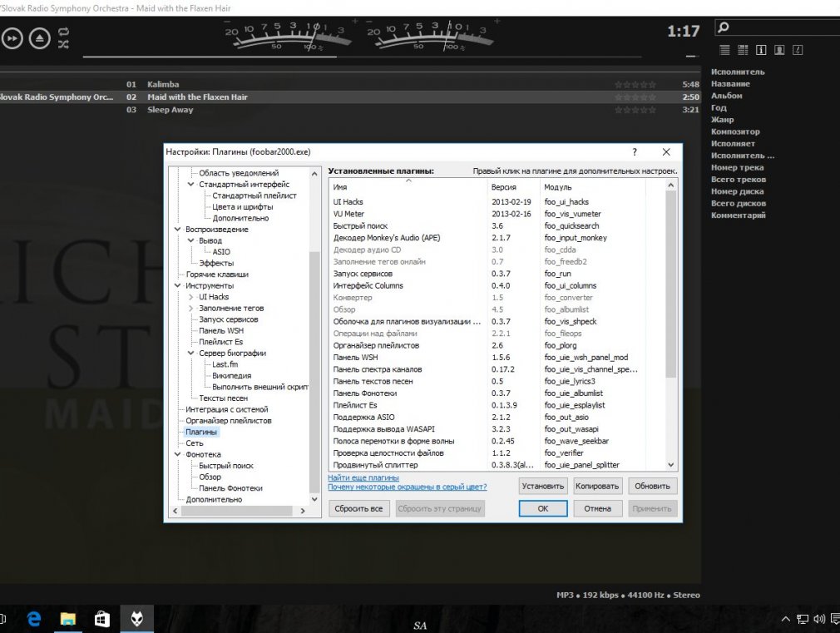Rate Sleep Away using its stars
840x633 pixels.
[635, 110]
